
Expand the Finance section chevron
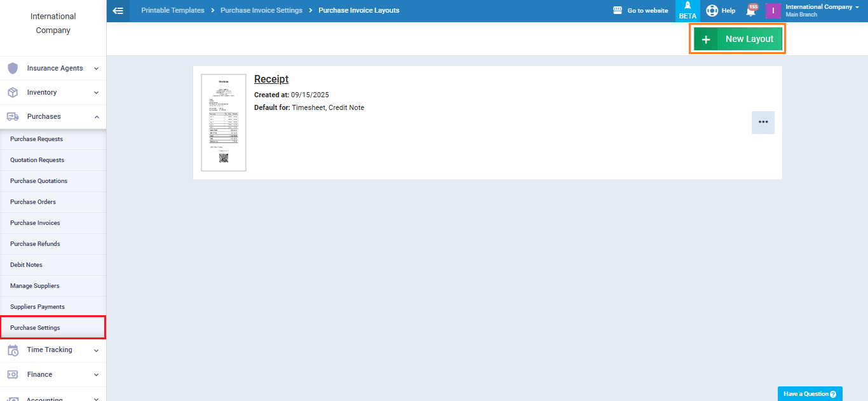[96, 375]
